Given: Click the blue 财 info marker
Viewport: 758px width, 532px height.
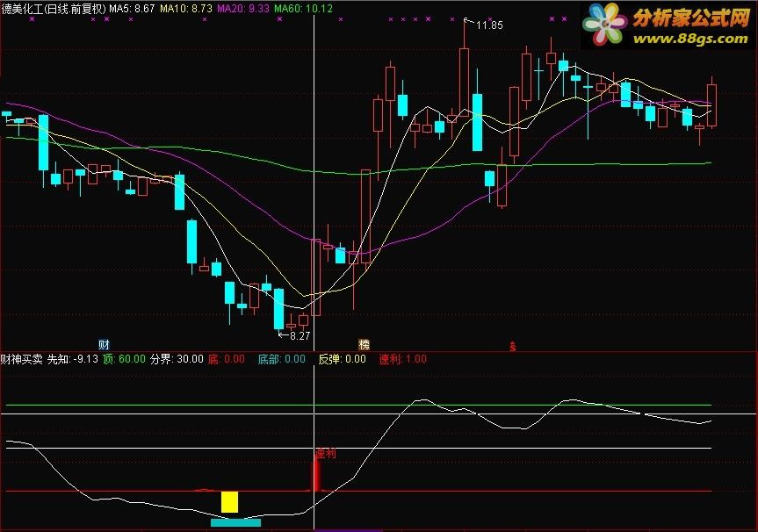Looking at the screenshot, I should click(x=104, y=344).
